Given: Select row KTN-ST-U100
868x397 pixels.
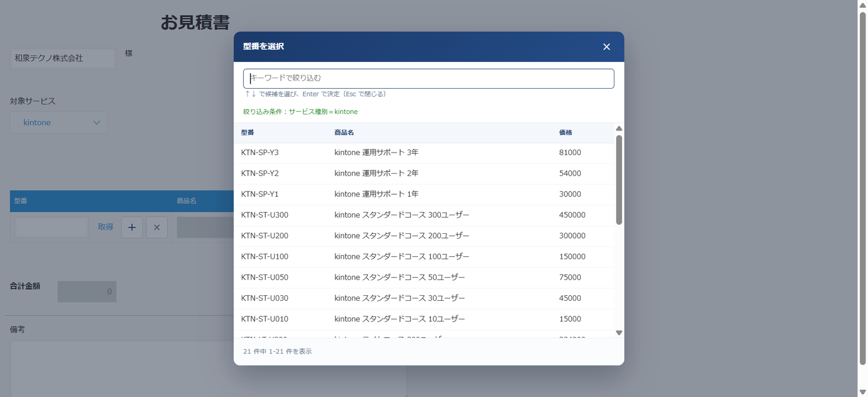Looking at the screenshot, I should tap(424, 257).
